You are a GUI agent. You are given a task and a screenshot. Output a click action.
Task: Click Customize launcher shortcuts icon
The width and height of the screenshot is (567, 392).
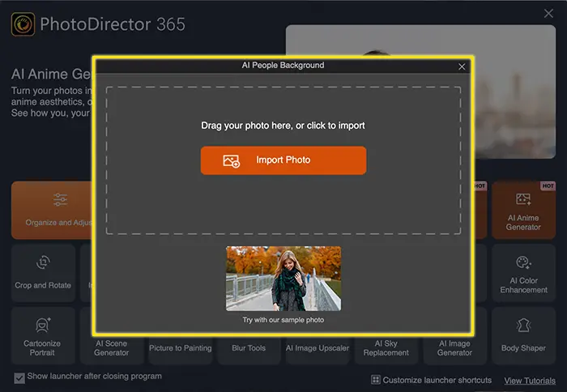pos(376,380)
